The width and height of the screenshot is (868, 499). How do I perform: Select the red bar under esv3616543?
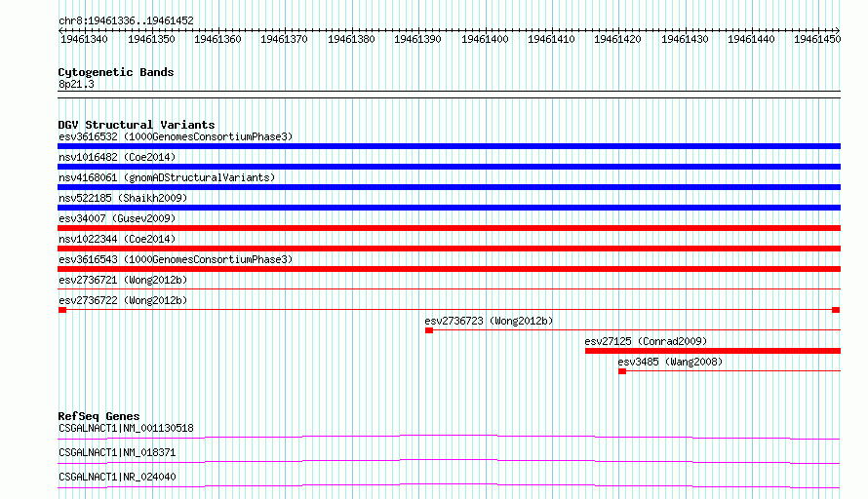[x=449, y=269]
